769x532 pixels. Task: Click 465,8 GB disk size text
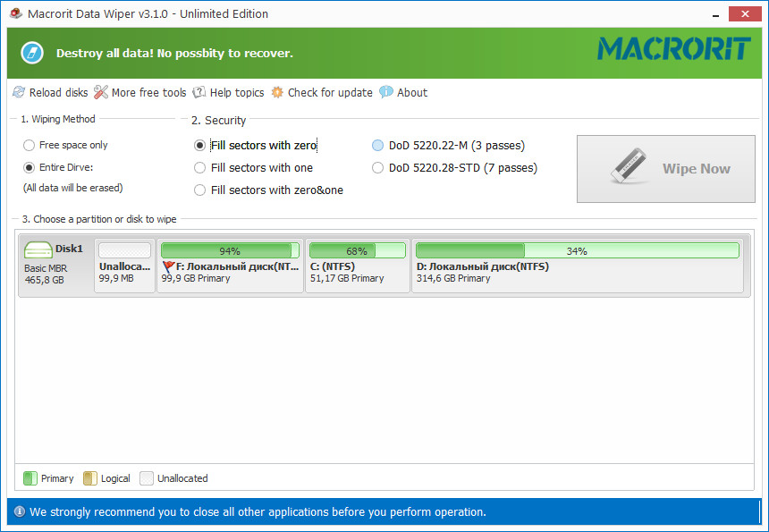[x=44, y=280]
